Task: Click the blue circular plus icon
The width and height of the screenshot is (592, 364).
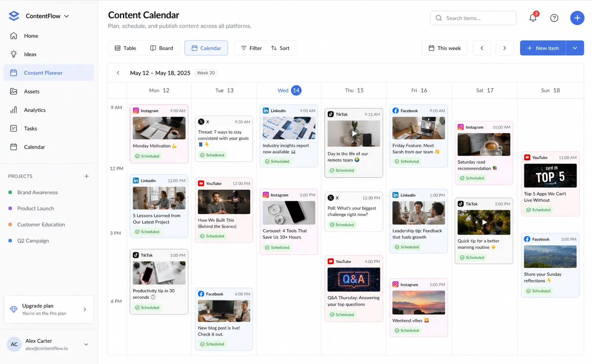Action: pyautogui.click(x=577, y=18)
